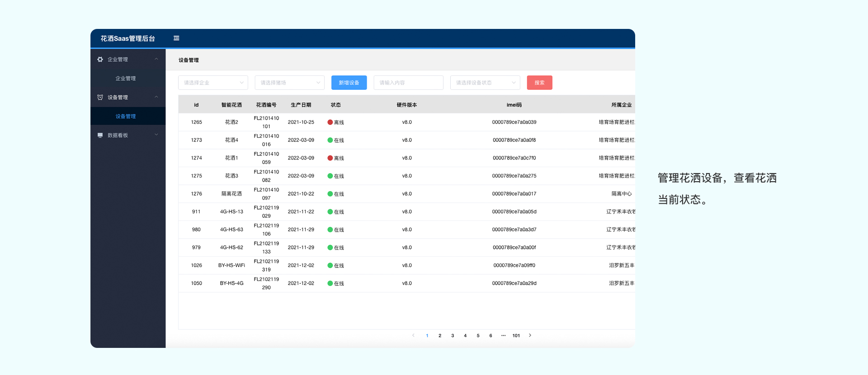Click the 新增设备 button
This screenshot has height=375, width=868.
(x=349, y=83)
